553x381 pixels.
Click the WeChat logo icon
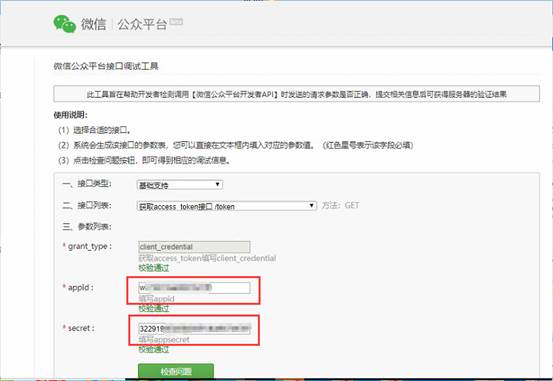click(65, 24)
